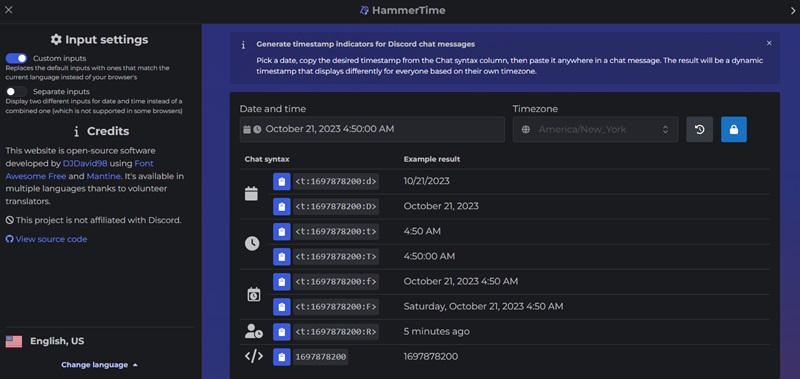Click the calendar icon in chat syntax table
Viewport: 800px width, 379px height.
(x=251, y=194)
